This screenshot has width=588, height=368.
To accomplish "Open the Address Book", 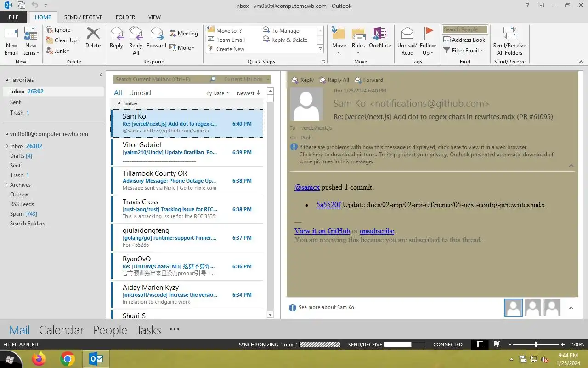I will coord(464,40).
